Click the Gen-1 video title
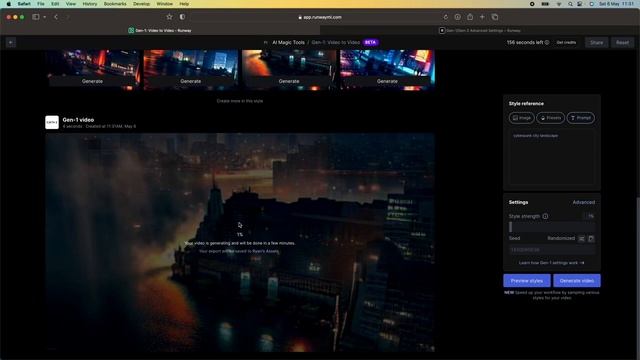The image size is (640, 360). pyautogui.click(x=78, y=120)
